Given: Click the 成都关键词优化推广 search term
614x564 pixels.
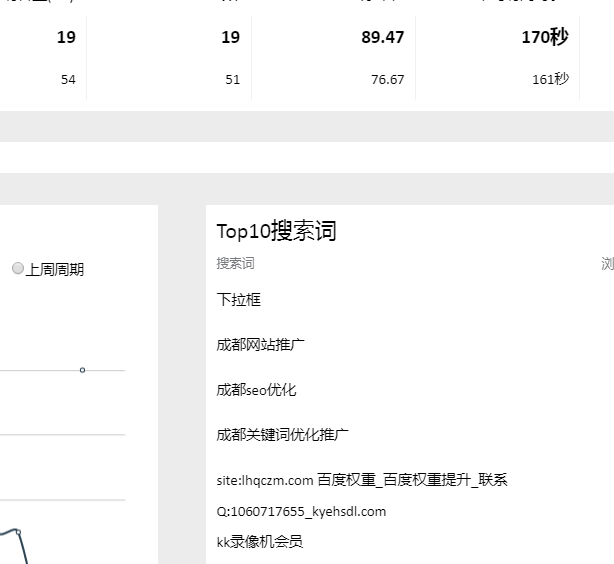Looking at the screenshot, I should coord(282,434).
